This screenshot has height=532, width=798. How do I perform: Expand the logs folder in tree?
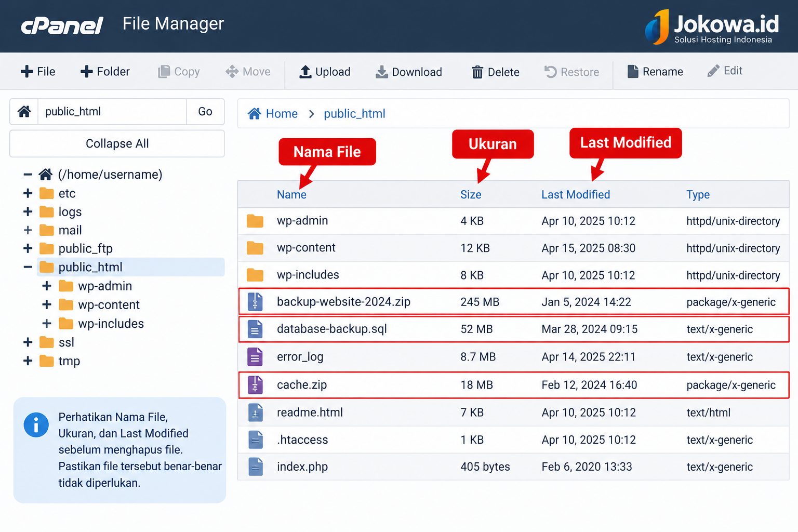[28, 211]
